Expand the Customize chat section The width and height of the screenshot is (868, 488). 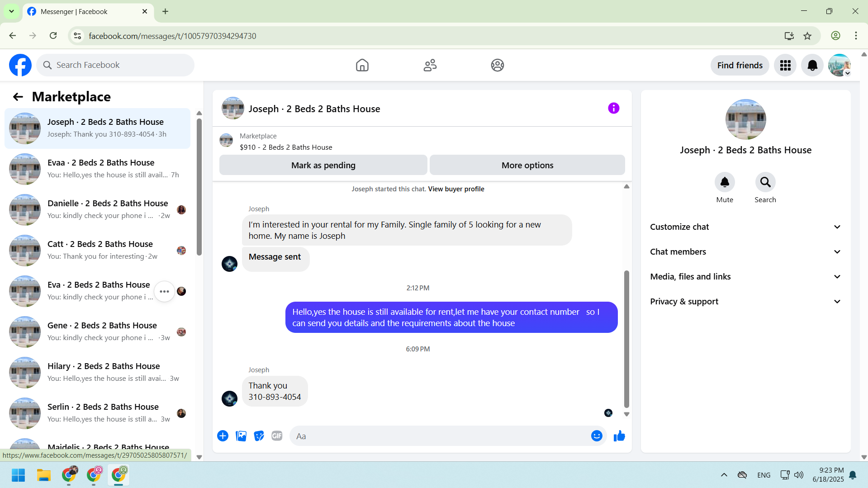click(x=745, y=227)
